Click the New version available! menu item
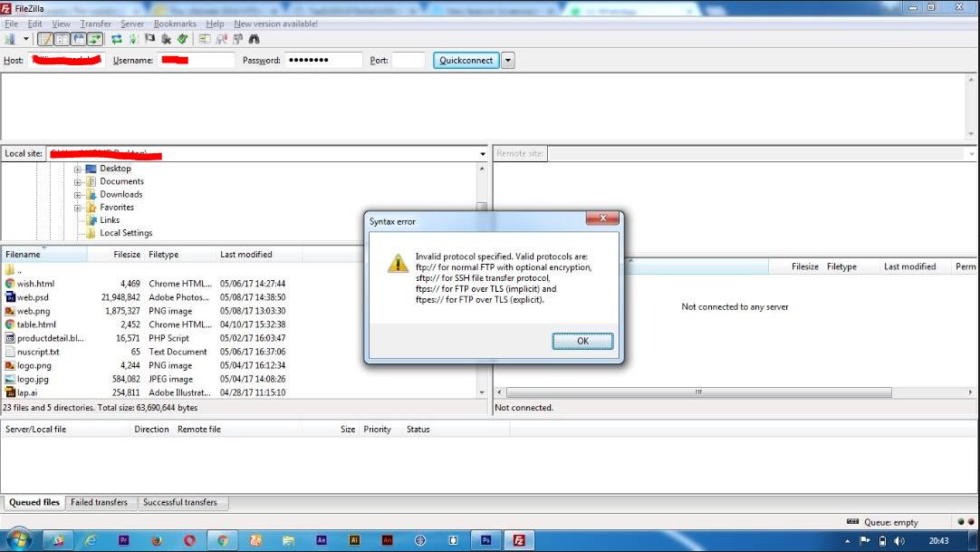This screenshot has height=552, width=980. (275, 24)
